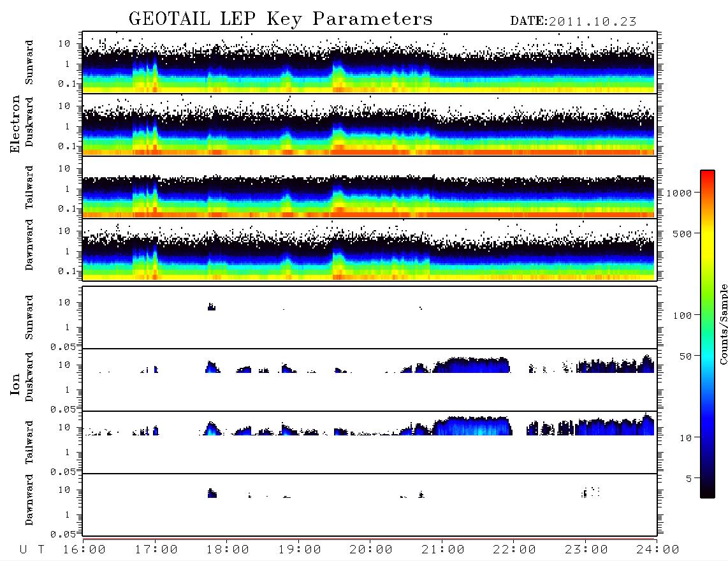Viewport: 728px width, 561px height.
Task: Click the vertical "Electron" group label
Action: tap(15, 124)
